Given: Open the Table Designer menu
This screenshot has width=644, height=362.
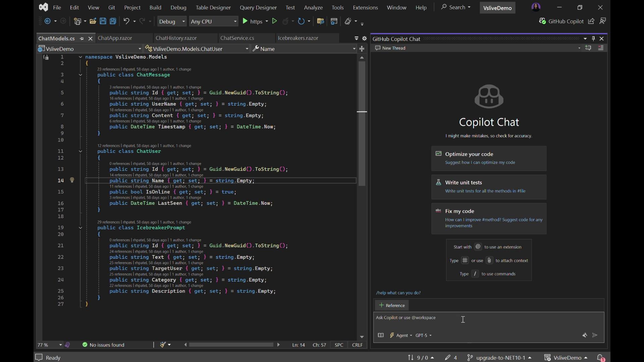Looking at the screenshot, I should click(213, 7).
